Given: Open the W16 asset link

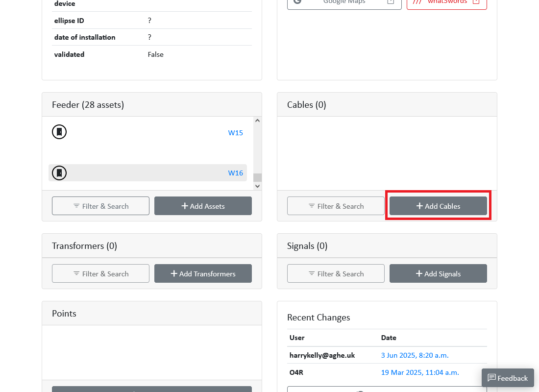Looking at the screenshot, I should [x=236, y=173].
